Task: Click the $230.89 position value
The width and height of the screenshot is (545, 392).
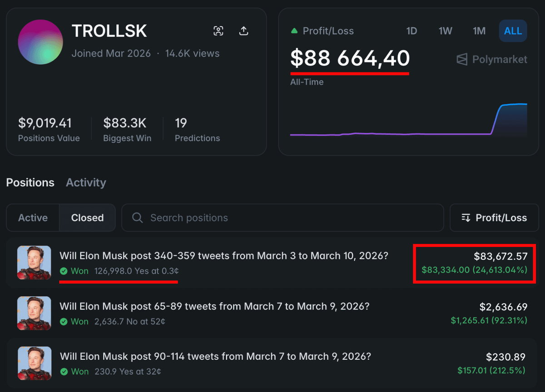Action: [505, 357]
